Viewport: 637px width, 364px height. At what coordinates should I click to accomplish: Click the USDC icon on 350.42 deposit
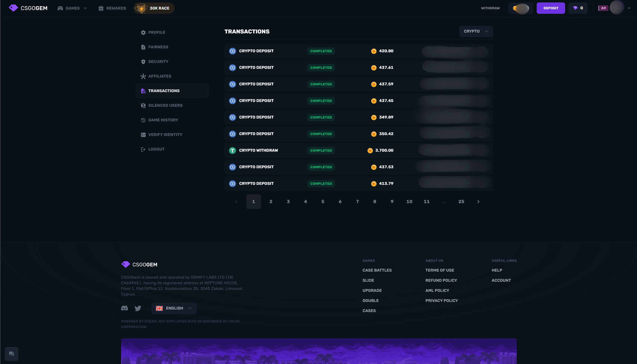click(x=232, y=134)
